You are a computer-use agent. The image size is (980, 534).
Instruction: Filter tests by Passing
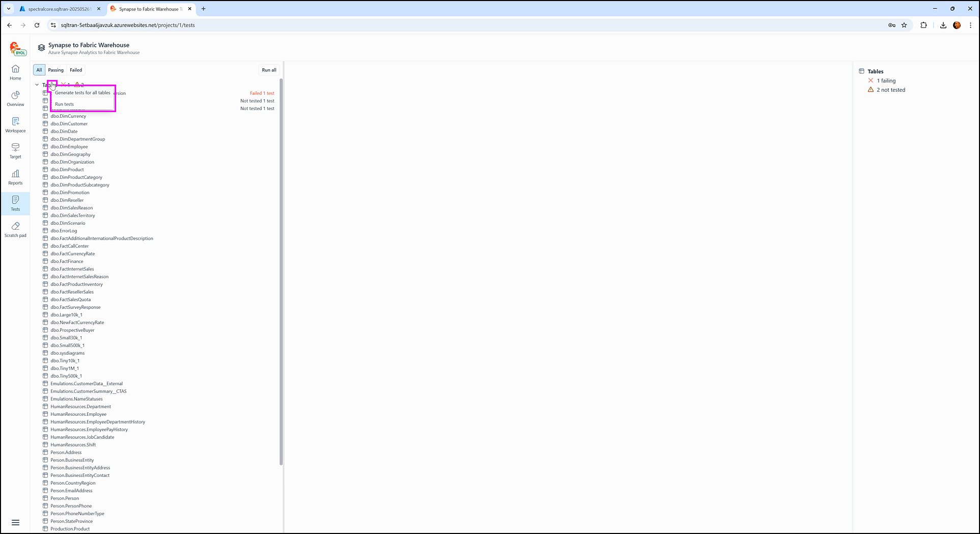[56, 70]
